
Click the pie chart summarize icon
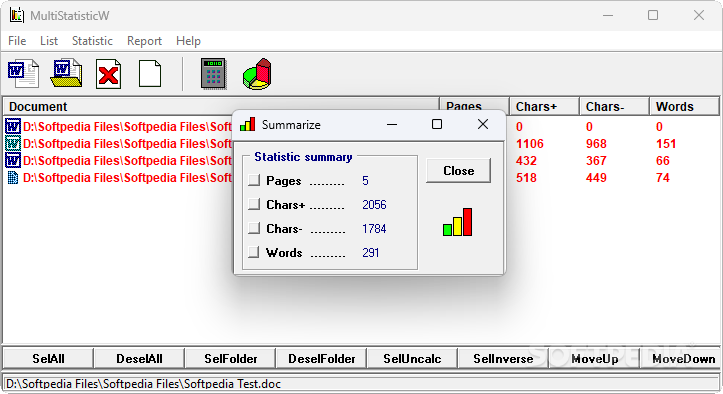coord(257,74)
